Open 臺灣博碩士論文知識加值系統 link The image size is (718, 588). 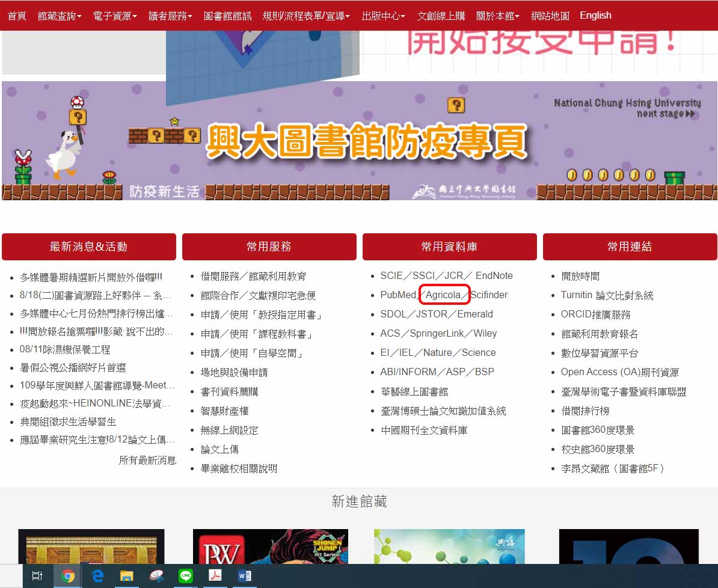pyautogui.click(x=443, y=411)
